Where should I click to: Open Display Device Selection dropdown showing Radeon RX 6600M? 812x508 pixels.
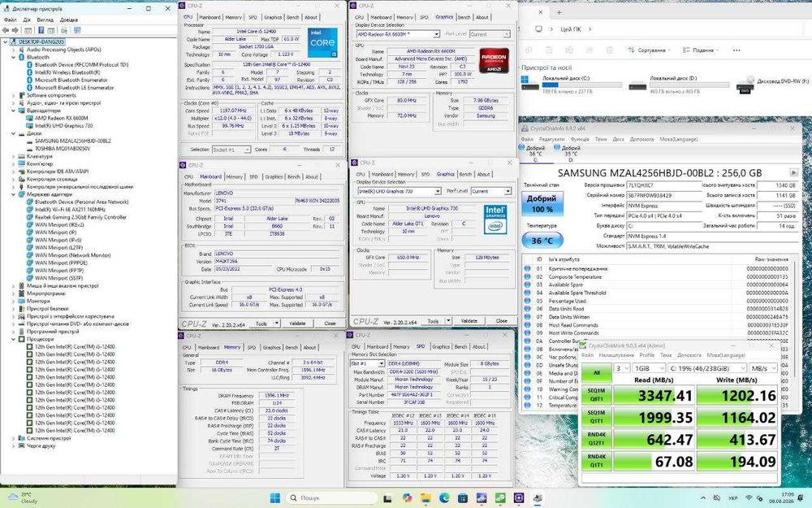pos(398,34)
